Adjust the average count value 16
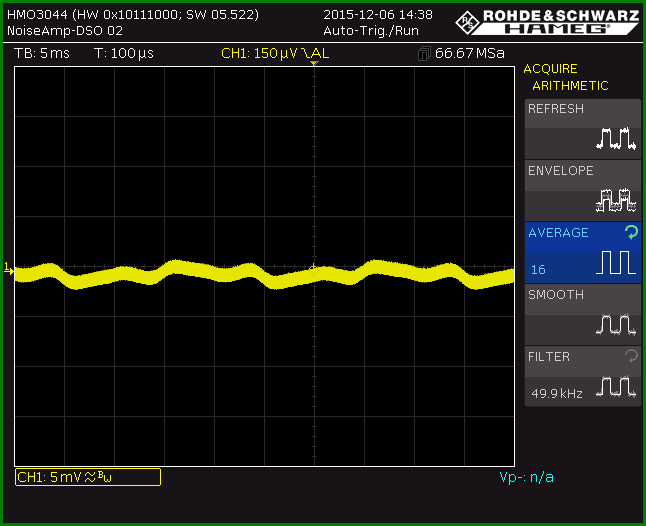 click(x=538, y=270)
